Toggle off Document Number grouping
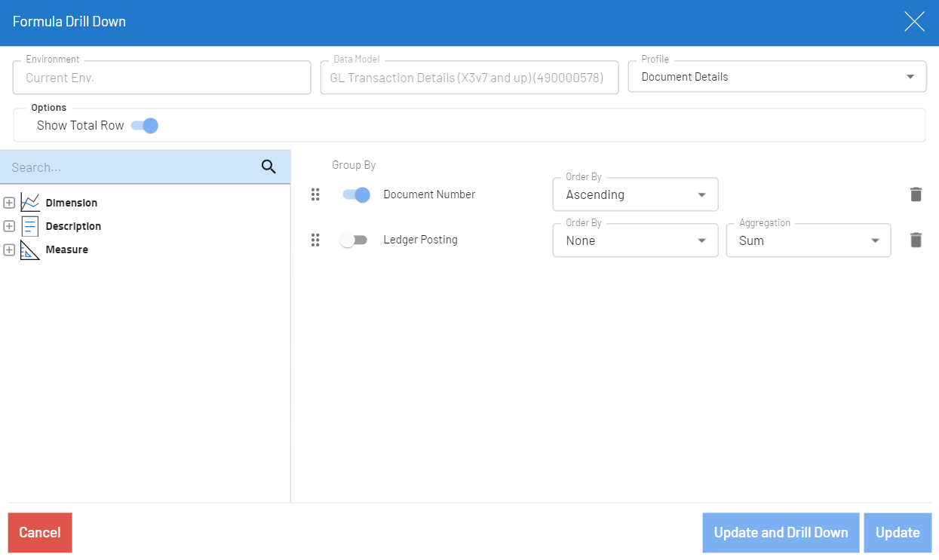 tap(356, 194)
